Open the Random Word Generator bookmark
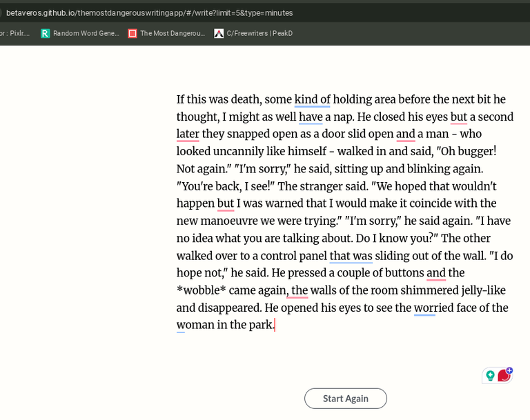 (x=80, y=33)
